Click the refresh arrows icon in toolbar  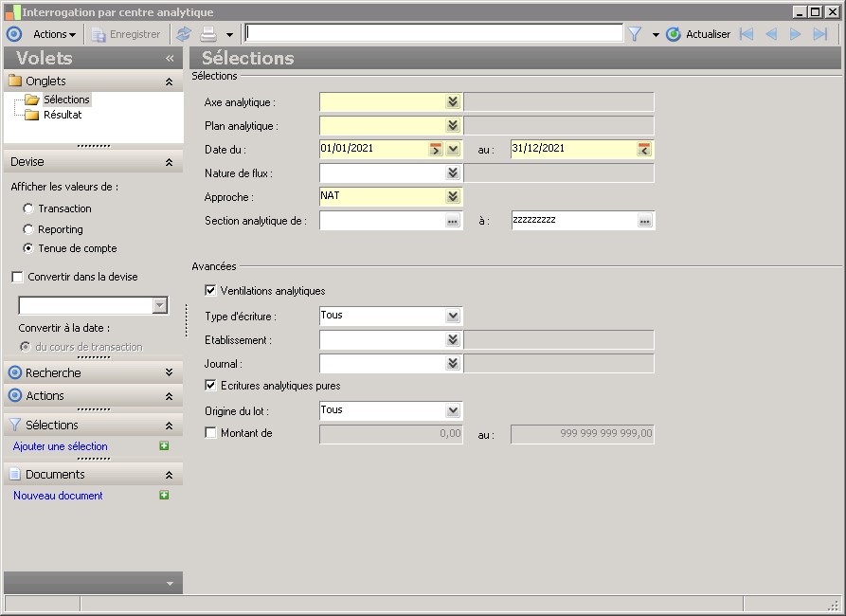tap(184, 34)
